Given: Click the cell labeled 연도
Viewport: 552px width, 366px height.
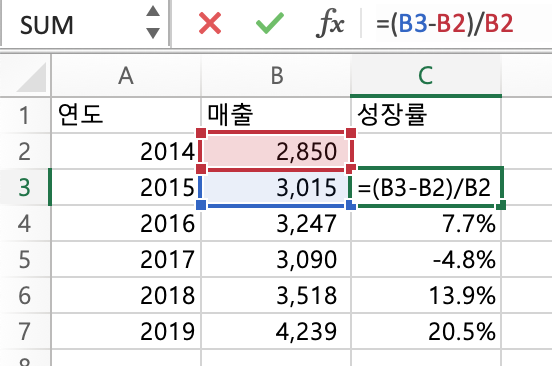Looking at the screenshot, I should [x=126, y=115].
